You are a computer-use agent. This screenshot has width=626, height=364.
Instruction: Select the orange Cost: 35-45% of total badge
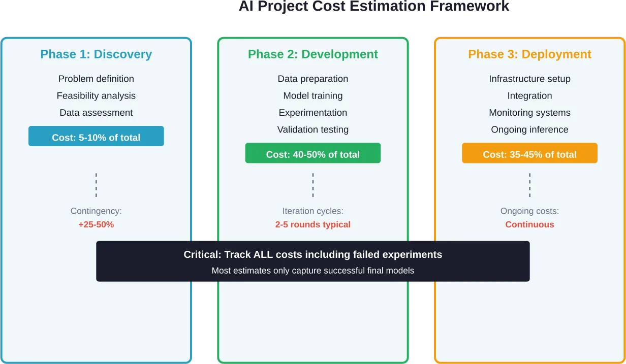[x=529, y=153]
